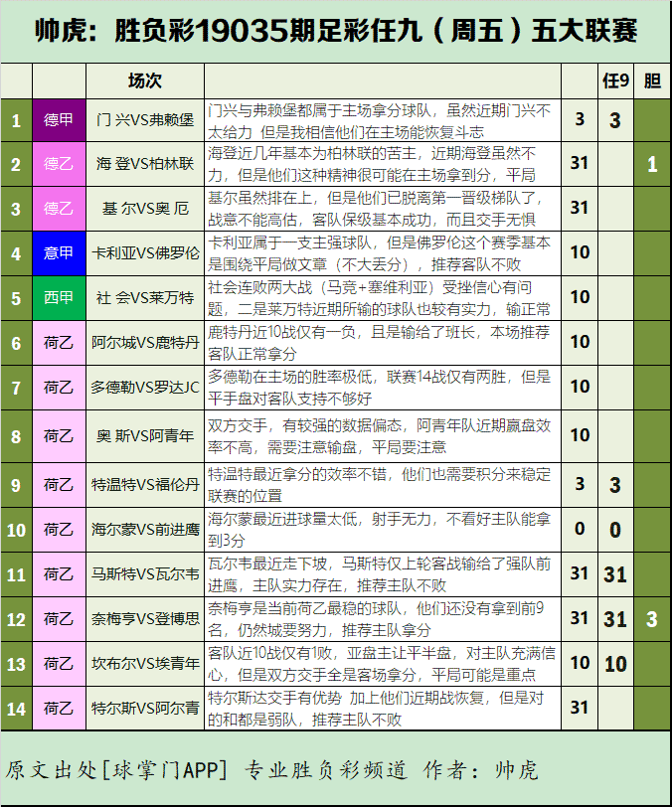The height and width of the screenshot is (807, 672).
Task: Click prediction 10 in the 卡利亚VS佛罗伦 row
Action: coord(580,252)
